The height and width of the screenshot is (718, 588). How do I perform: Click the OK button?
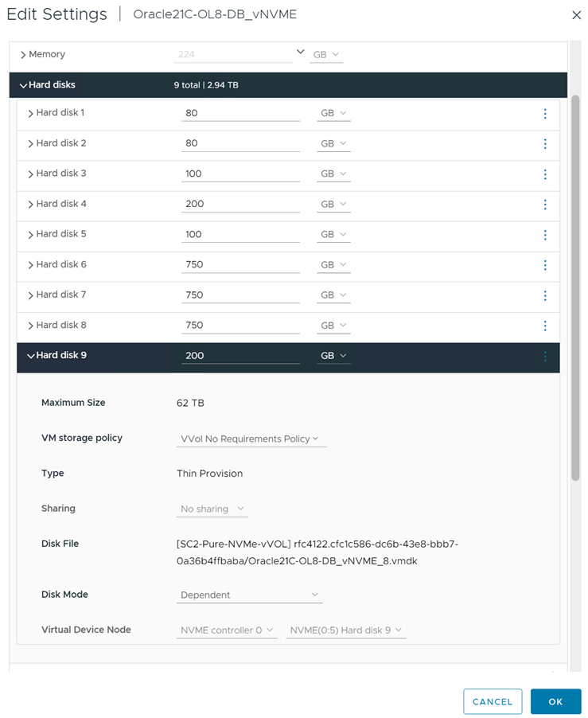pos(555,701)
